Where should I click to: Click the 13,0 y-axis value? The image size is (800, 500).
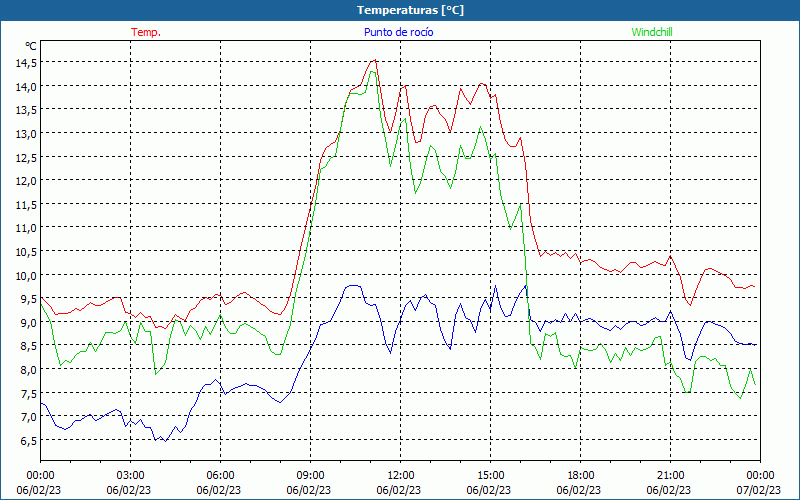[x=26, y=134]
